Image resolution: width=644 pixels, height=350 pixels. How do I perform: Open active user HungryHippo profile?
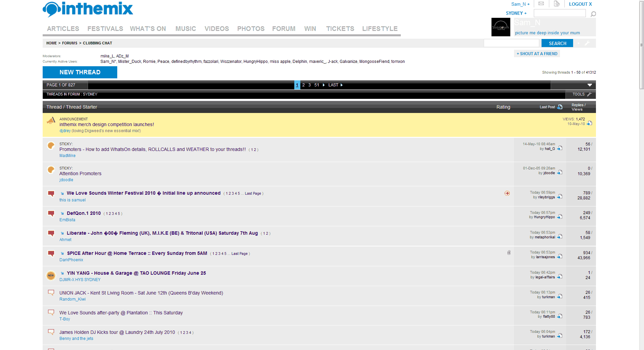(x=255, y=62)
